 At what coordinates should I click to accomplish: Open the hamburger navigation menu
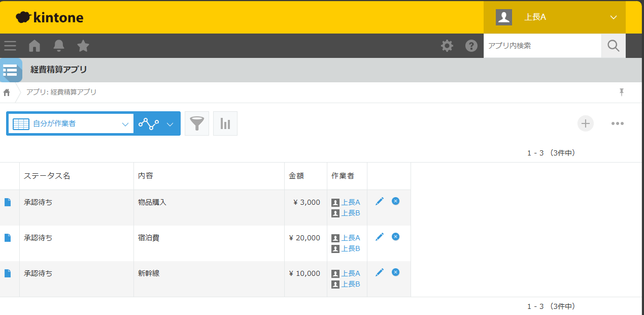10,46
